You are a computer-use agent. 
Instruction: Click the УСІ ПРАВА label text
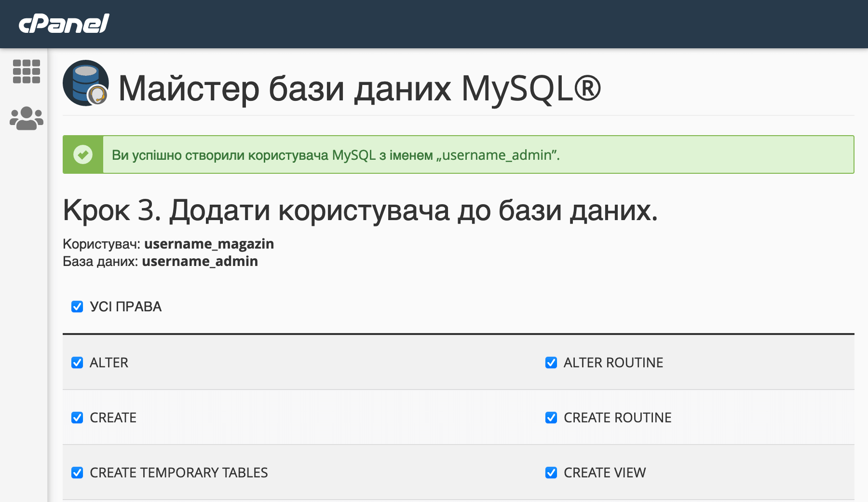point(125,307)
